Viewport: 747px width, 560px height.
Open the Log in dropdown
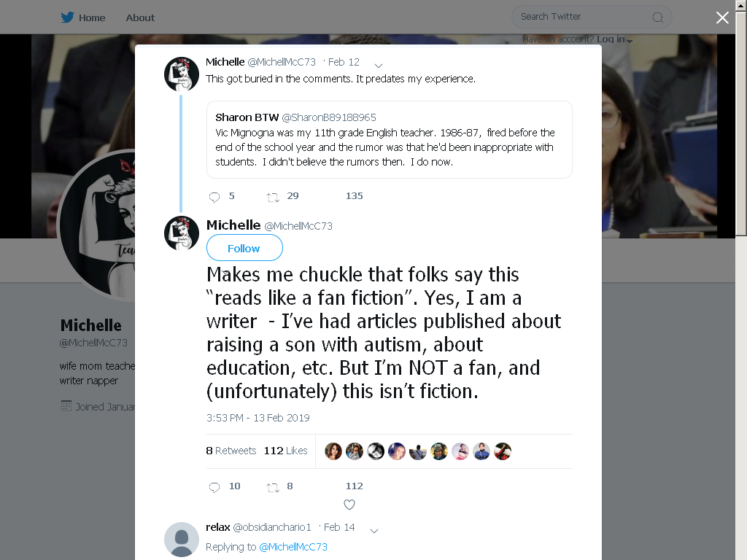click(x=614, y=39)
